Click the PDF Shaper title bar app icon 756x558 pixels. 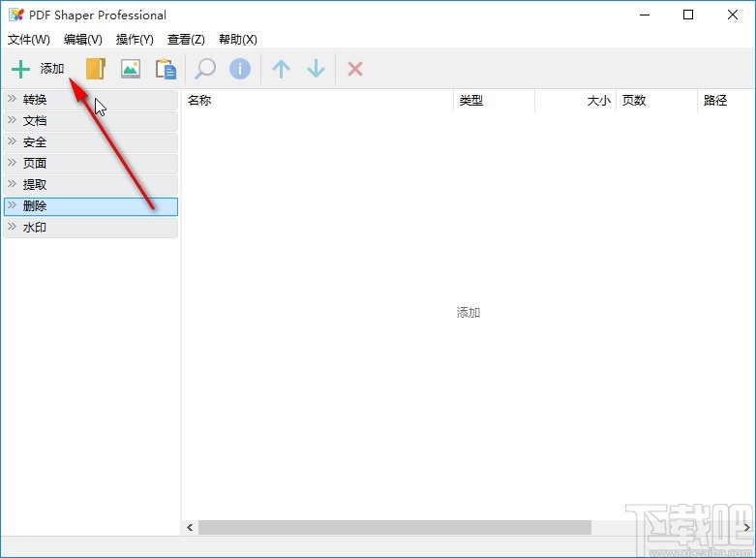point(15,15)
